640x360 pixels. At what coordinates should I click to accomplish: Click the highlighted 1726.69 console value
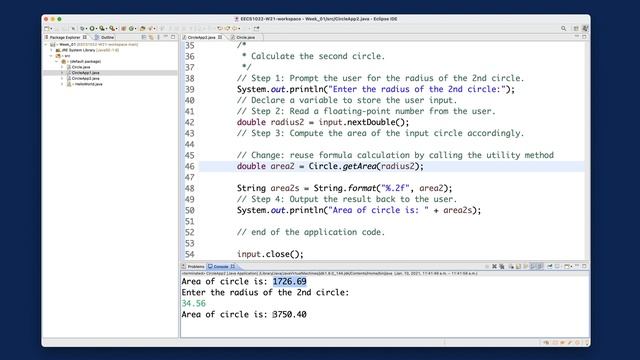(289, 282)
